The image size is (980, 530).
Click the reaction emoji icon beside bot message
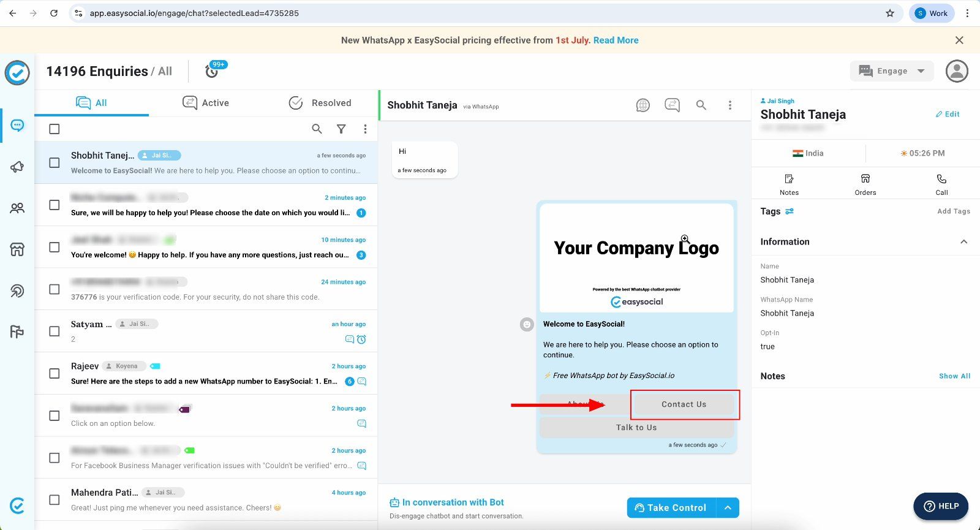click(x=527, y=324)
